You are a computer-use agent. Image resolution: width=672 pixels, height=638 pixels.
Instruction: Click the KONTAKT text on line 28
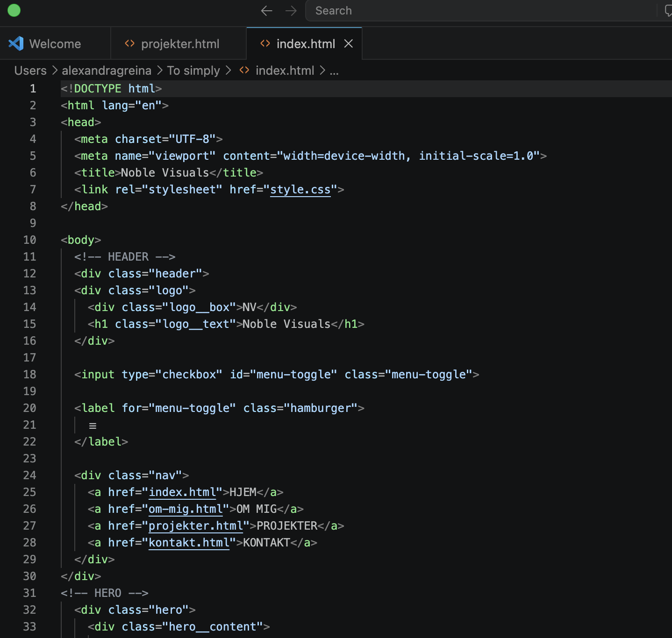coord(267,543)
